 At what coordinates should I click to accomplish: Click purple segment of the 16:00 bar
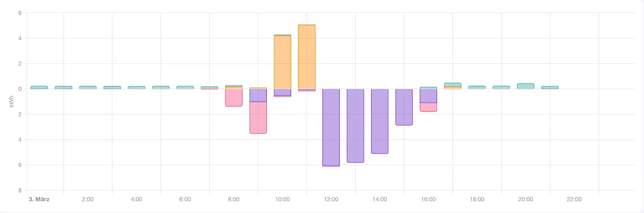point(428,95)
